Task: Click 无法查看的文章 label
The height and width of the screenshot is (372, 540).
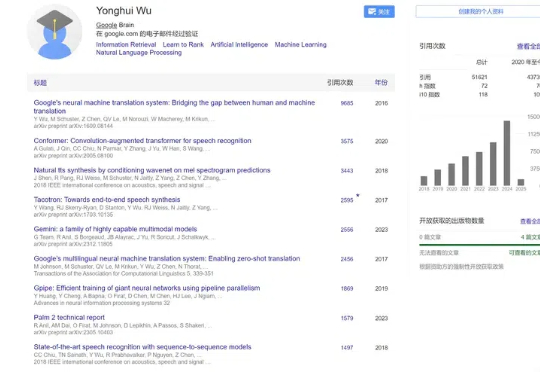Action: point(439,253)
